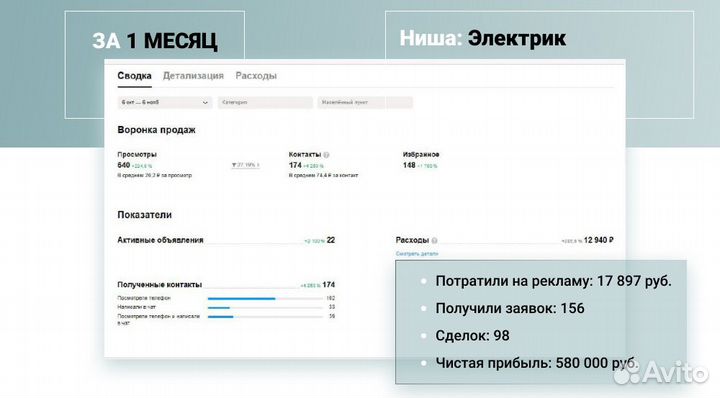This screenshot has width=720, height=398.
Task: Click the ЗА 1 МЕСЯЦ heading
Action: [155, 40]
